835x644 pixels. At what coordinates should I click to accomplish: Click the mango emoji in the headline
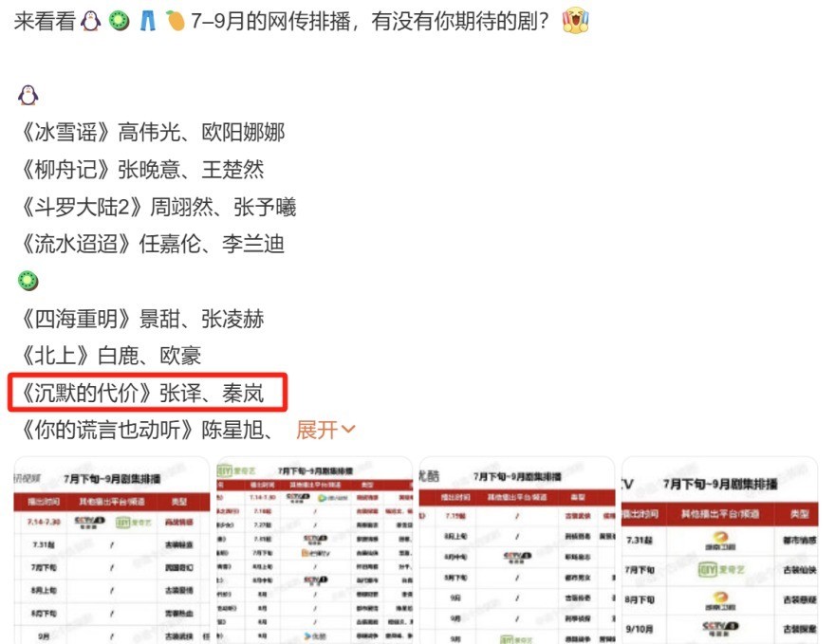pos(176,21)
